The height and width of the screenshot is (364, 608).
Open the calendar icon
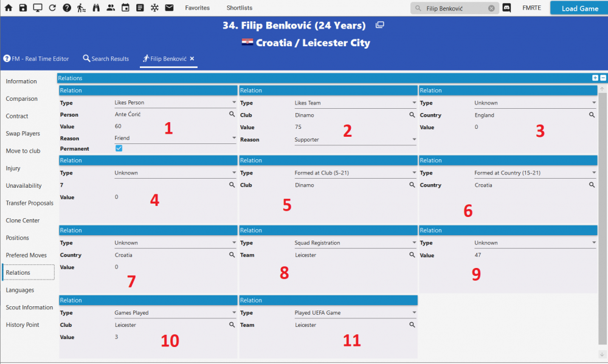pyautogui.click(x=125, y=8)
